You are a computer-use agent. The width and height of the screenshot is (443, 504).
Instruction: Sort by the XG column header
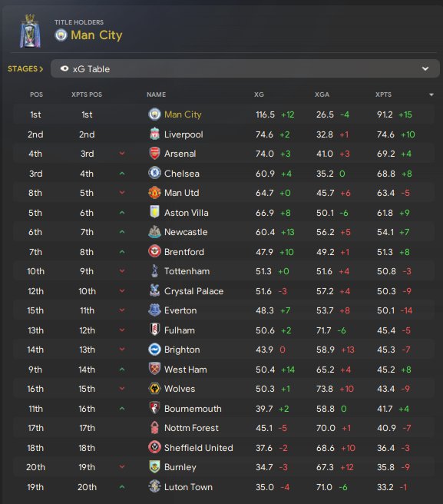click(x=259, y=94)
